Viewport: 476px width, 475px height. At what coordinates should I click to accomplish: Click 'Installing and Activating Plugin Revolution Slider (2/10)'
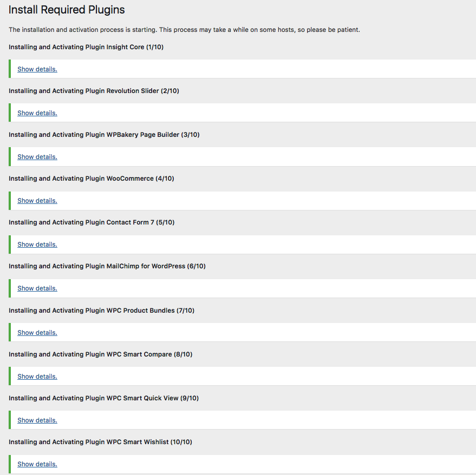click(x=94, y=91)
